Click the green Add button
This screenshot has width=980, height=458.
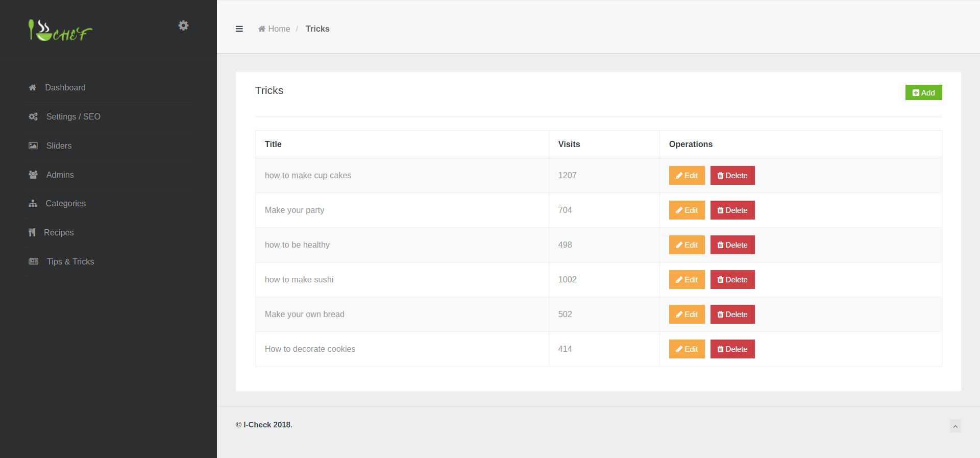(x=923, y=92)
